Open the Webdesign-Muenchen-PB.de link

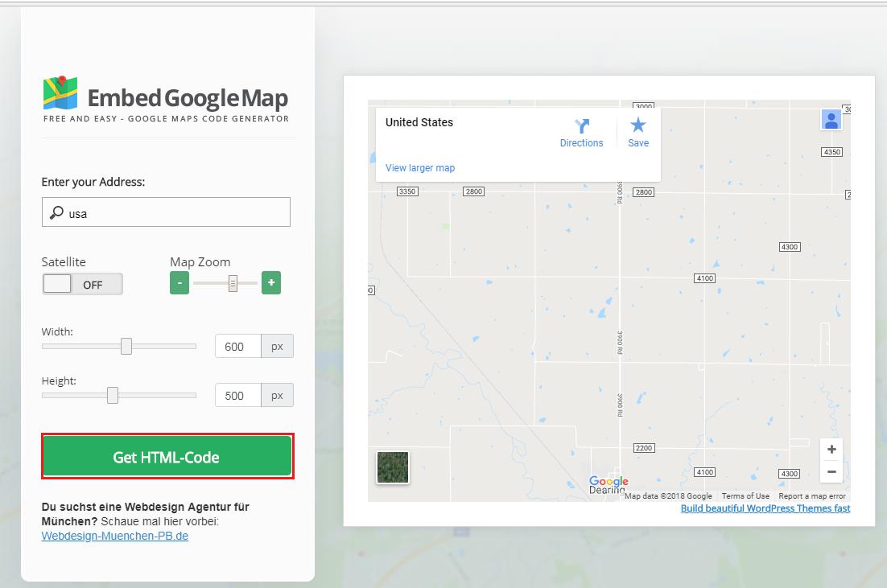click(x=114, y=536)
